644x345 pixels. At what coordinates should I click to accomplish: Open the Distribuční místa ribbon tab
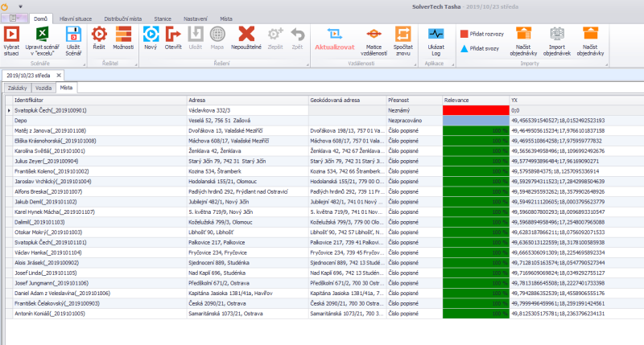pos(123,18)
